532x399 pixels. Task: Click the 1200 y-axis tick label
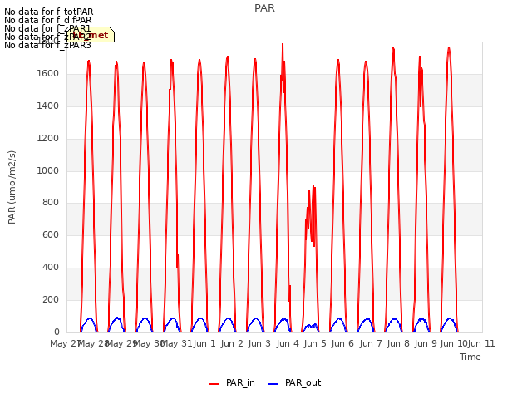tap(48, 139)
